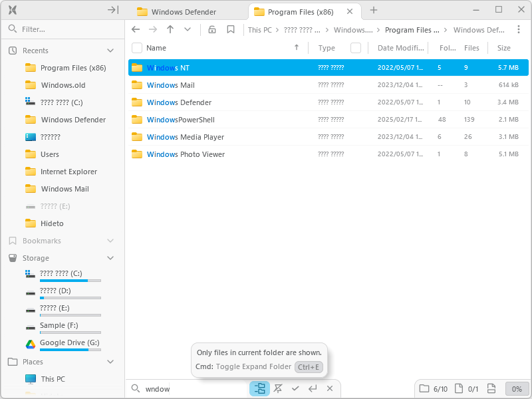Select the WindowsPowerShell folder
The image size is (532, 399).
click(x=328, y=120)
